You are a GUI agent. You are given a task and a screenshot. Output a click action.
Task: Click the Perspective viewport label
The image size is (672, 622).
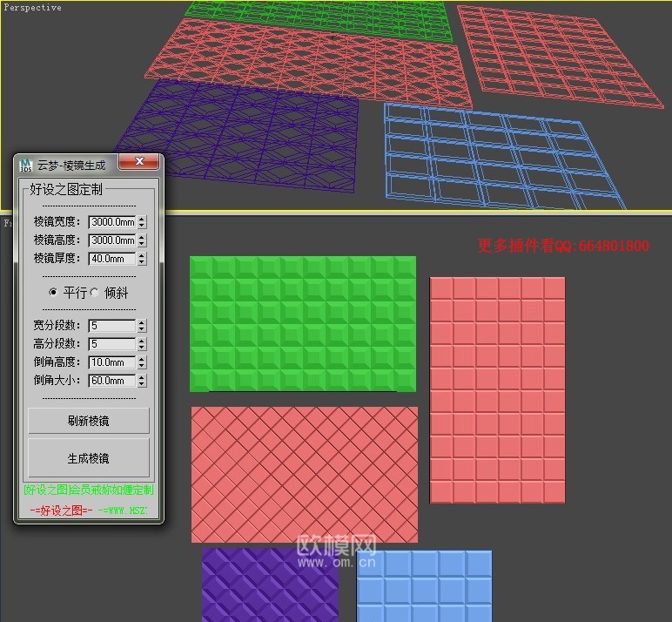tap(32, 7)
